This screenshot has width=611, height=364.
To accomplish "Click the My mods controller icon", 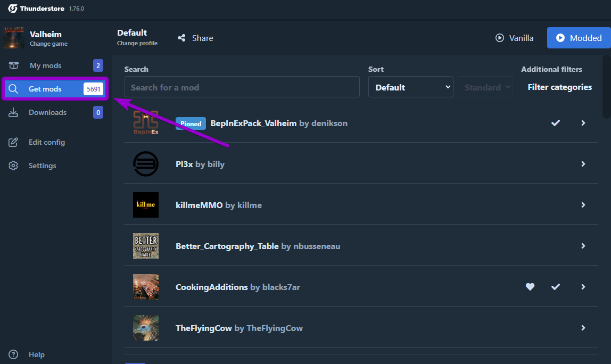I will click(x=13, y=65).
